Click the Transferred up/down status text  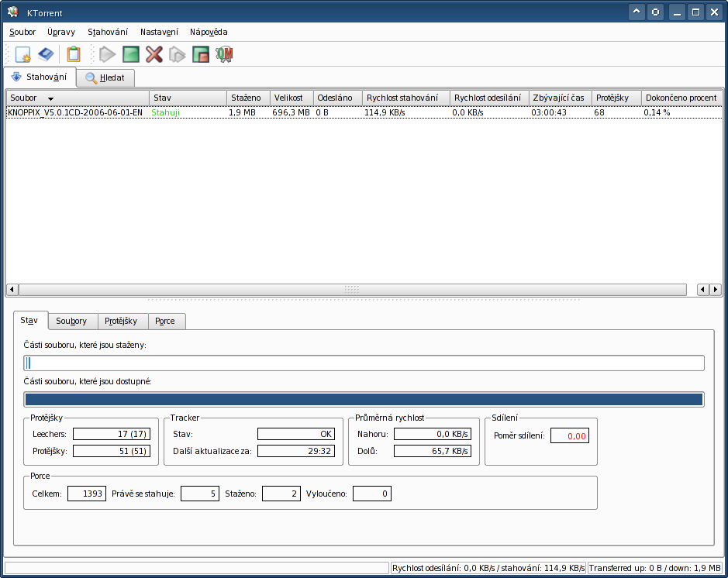click(654, 568)
